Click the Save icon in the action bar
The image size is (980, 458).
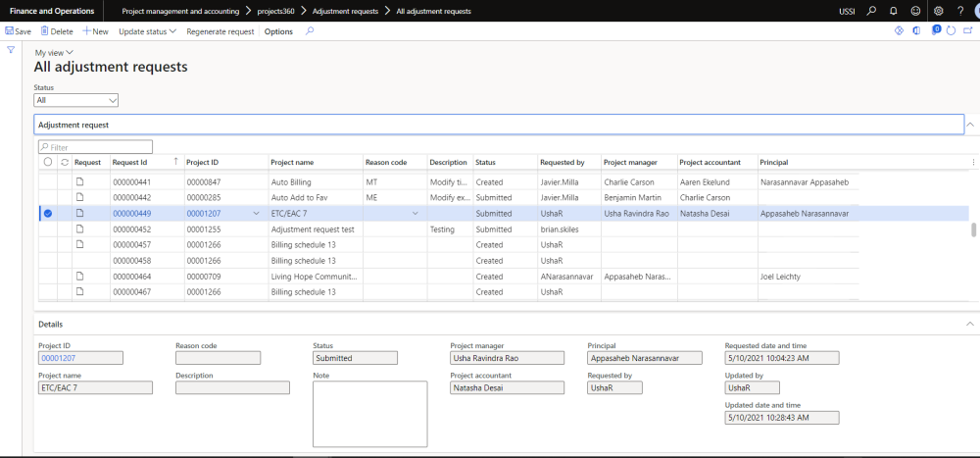[x=10, y=31]
